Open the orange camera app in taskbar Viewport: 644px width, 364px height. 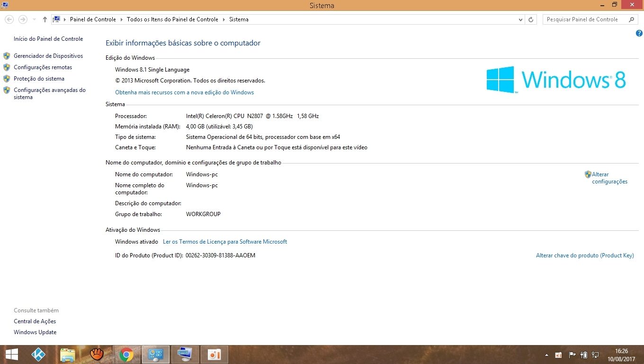point(215,355)
